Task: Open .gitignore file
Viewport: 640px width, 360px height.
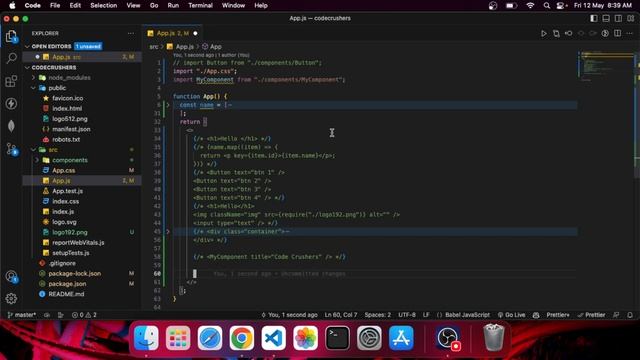Action: (x=62, y=263)
